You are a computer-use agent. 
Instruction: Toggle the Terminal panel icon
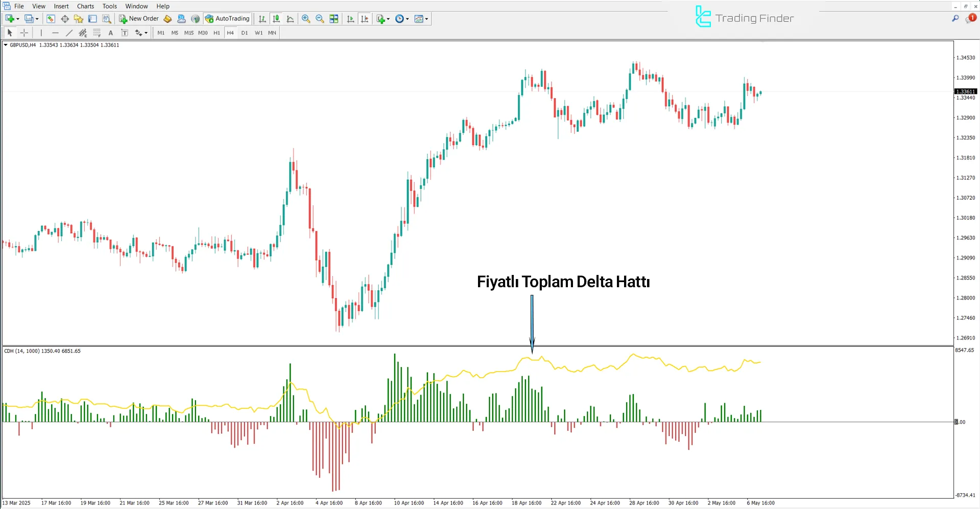[92, 19]
